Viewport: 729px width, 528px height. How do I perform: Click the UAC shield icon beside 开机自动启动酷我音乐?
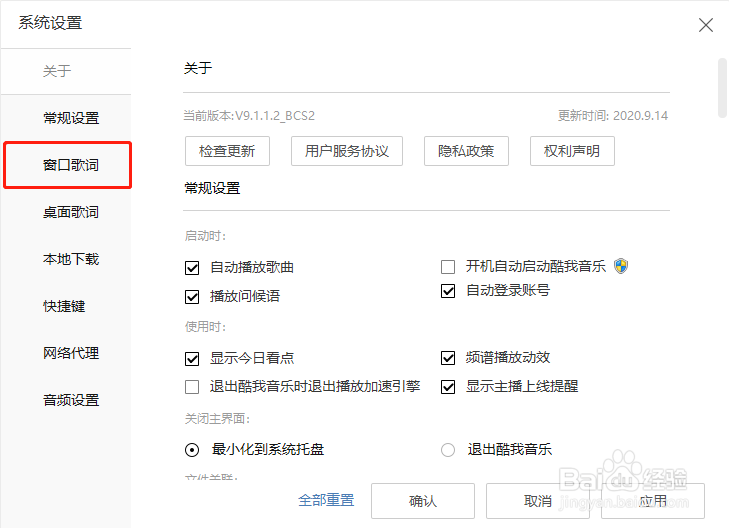coord(621,266)
